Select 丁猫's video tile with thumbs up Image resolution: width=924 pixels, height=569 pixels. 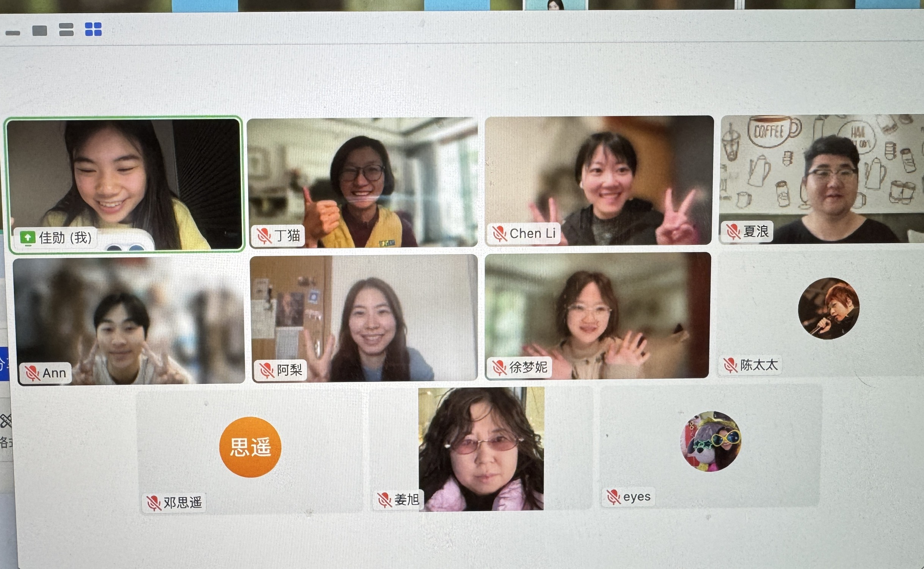point(362,182)
